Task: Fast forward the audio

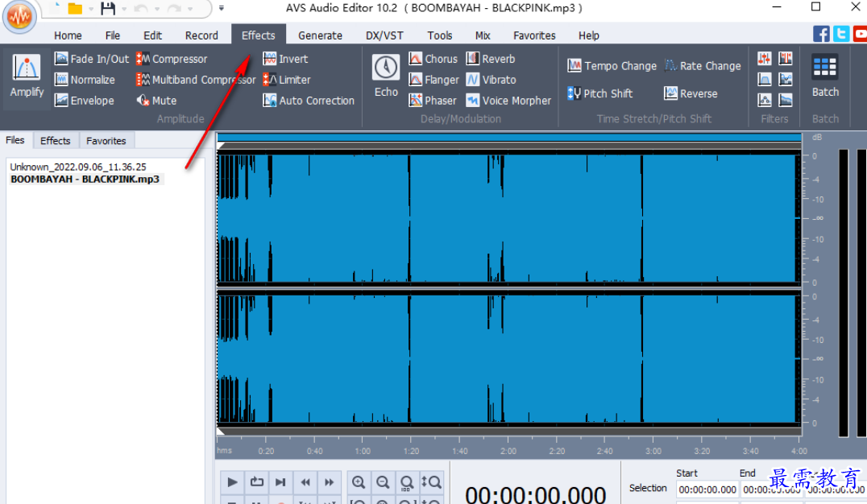Action: pos(329,482)
